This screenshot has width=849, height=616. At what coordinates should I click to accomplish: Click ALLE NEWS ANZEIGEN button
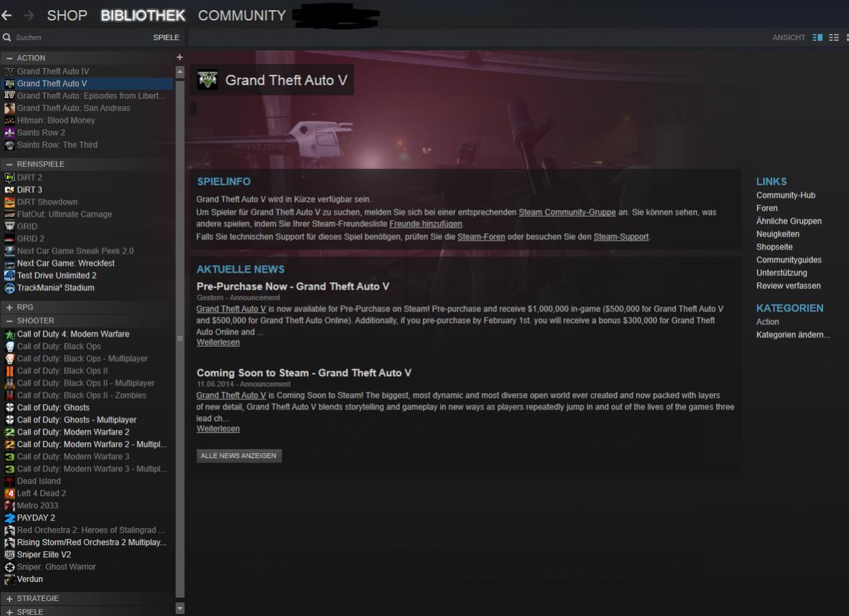239,456
